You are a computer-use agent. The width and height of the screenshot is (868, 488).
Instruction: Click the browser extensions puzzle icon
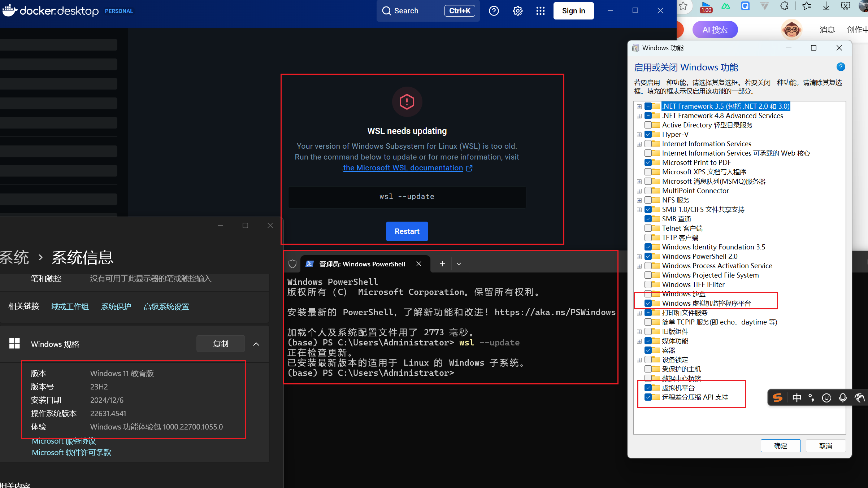coord(785,6)
